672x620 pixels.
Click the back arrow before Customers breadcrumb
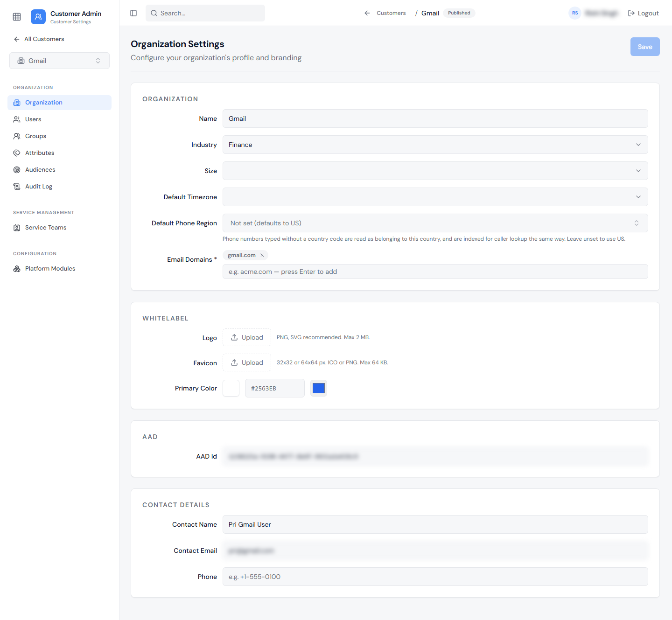[x=367, y=13]
